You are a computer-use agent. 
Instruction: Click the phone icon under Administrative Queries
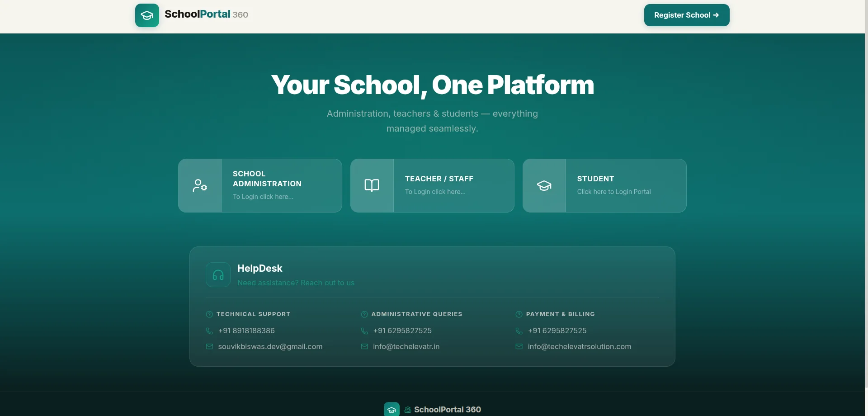pyautogui.click(x=364, y=331)
